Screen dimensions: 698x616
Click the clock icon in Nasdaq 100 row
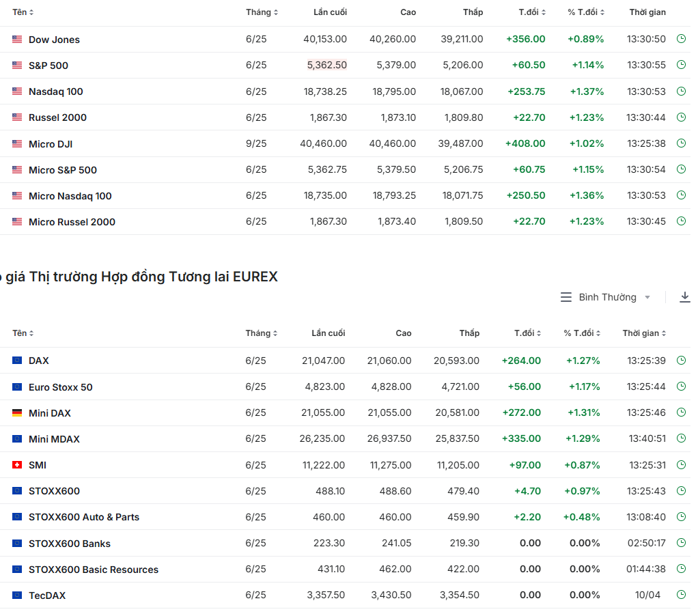[x=681, y=91]
